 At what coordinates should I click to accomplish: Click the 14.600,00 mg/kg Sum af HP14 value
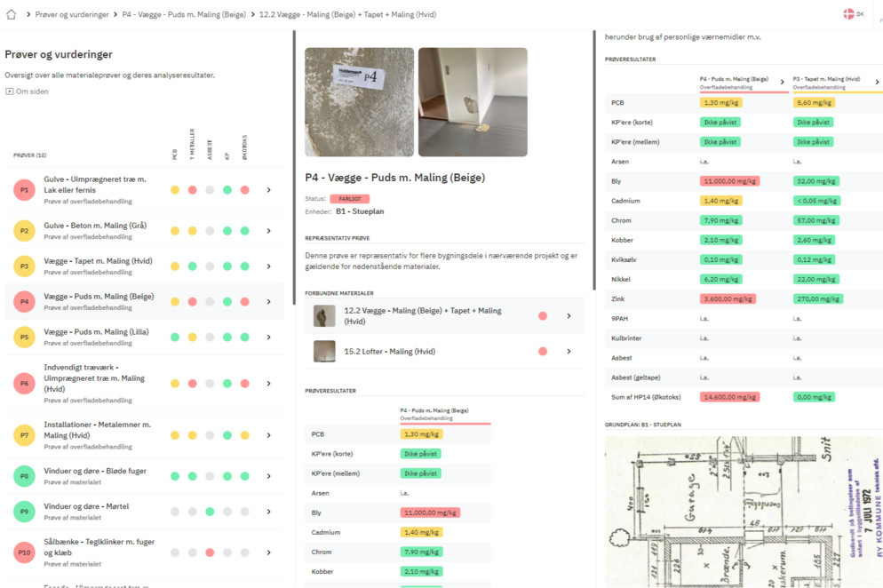tap(729, 397)
